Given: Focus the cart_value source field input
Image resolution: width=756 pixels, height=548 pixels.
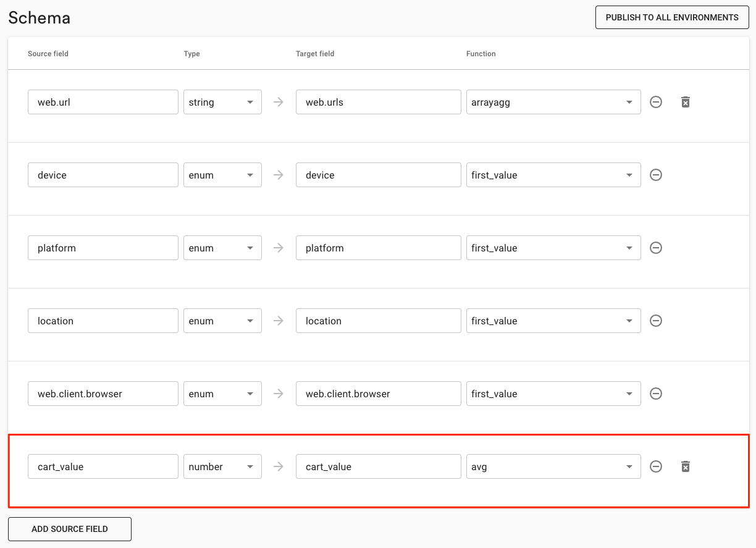Looking at the screenshot, I should point(103,466).
